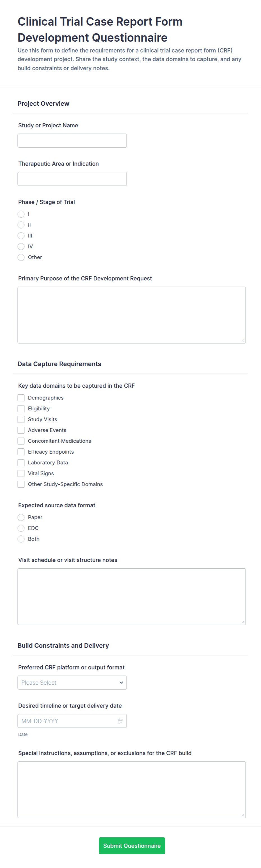
Task: Expand the Preferred CRF platform dropdown
Action: tap(72, 682)
